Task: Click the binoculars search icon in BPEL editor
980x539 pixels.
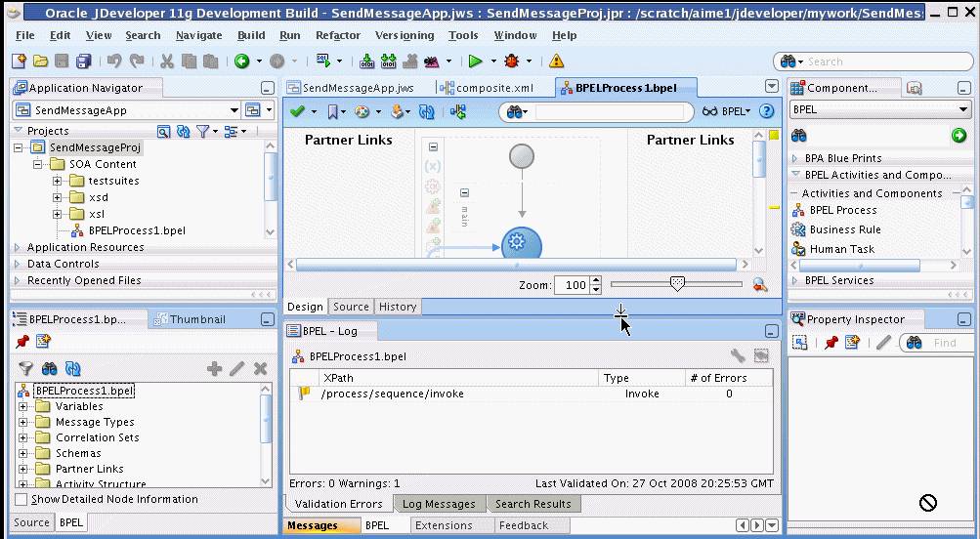Action: point(515,111)
